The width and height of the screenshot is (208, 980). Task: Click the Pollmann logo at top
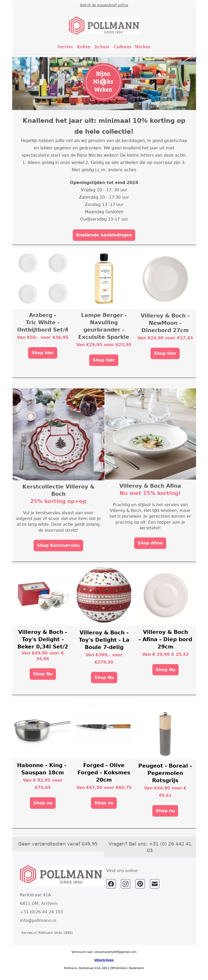(104, 26)
